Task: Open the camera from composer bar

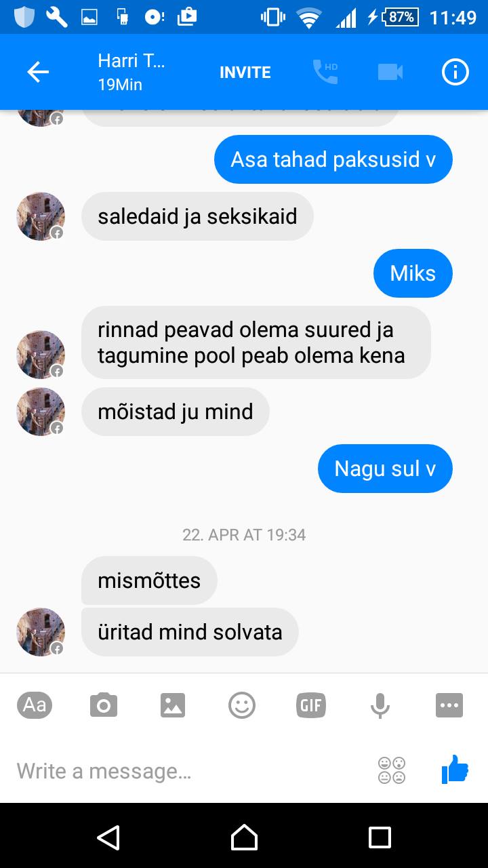Action: pos(104,705)
